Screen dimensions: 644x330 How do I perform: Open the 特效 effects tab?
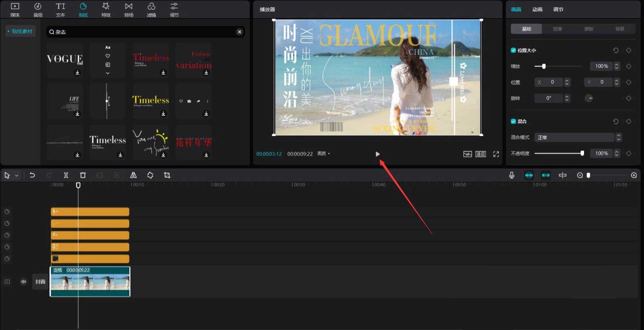point(106,10)
